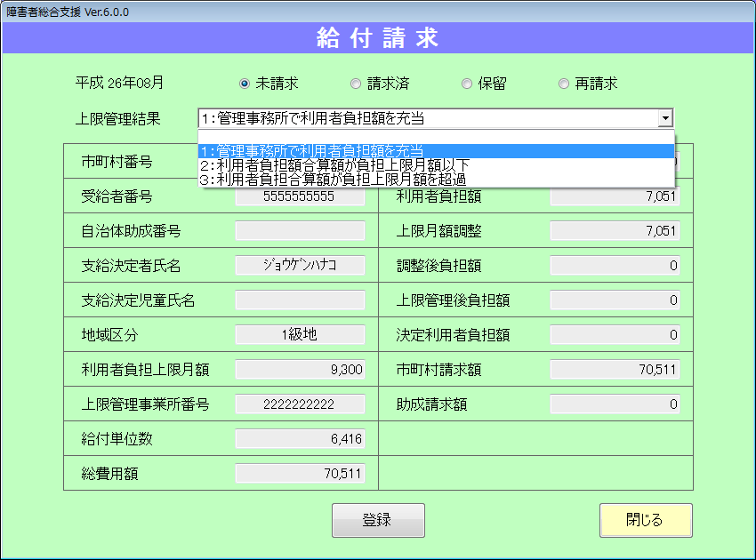Click the 市町村請求額 field
The height and width of the screenshot is (560, 756).
[x=615, y=370]
